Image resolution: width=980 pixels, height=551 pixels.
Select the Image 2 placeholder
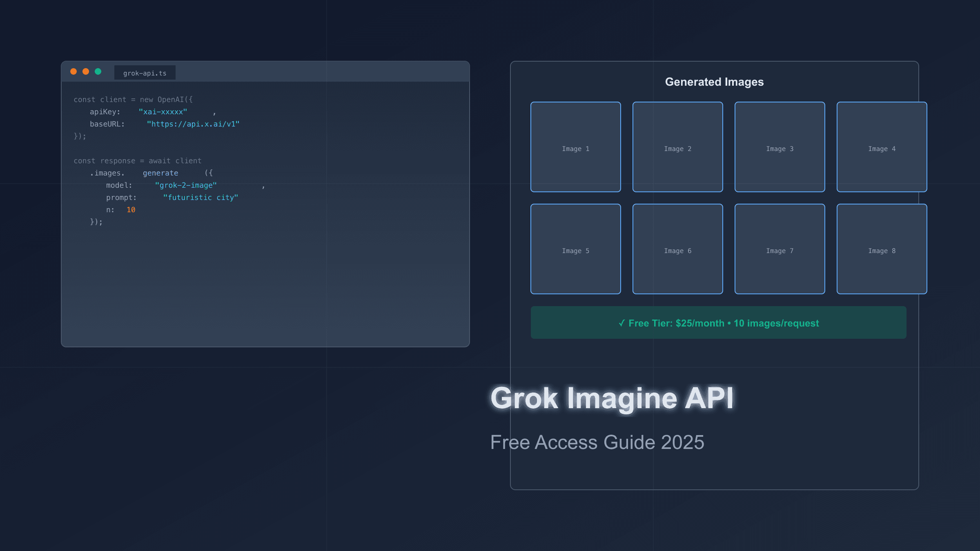tap(678, 147)
